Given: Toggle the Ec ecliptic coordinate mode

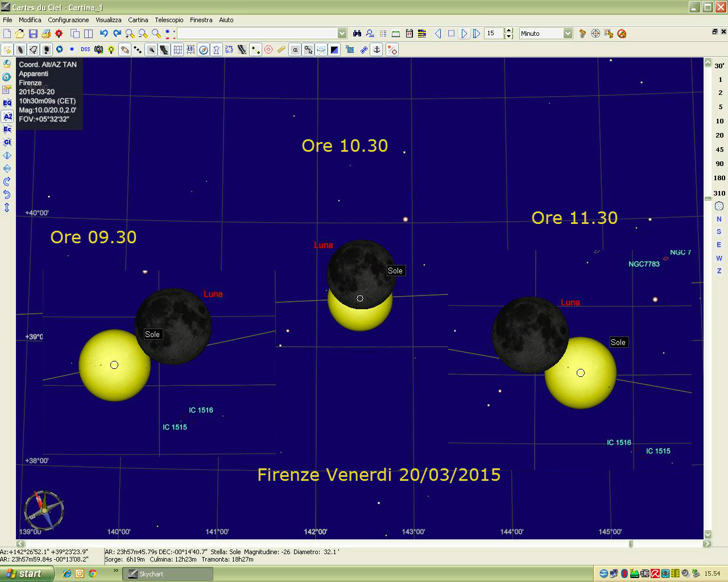Looking at the screenshot, I should (7, 129).
